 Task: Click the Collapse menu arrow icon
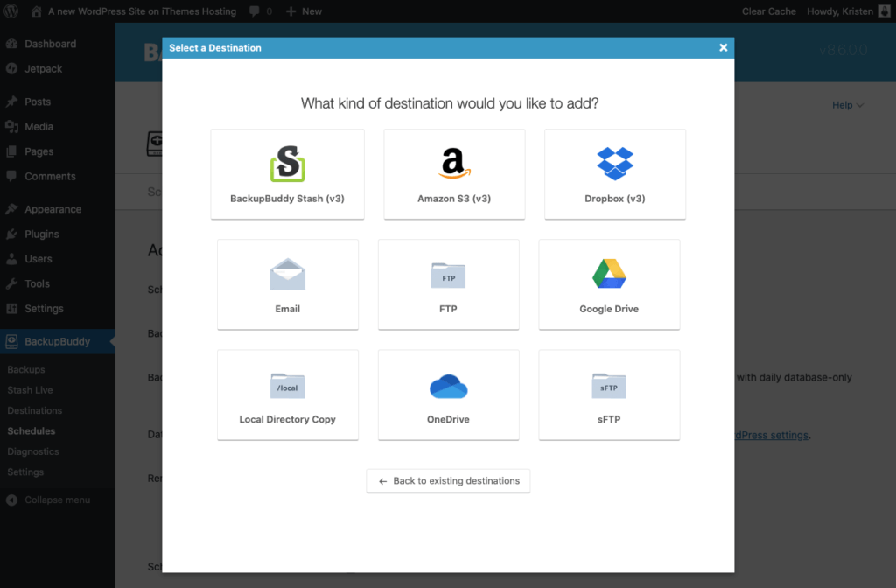tap(11, 500)
